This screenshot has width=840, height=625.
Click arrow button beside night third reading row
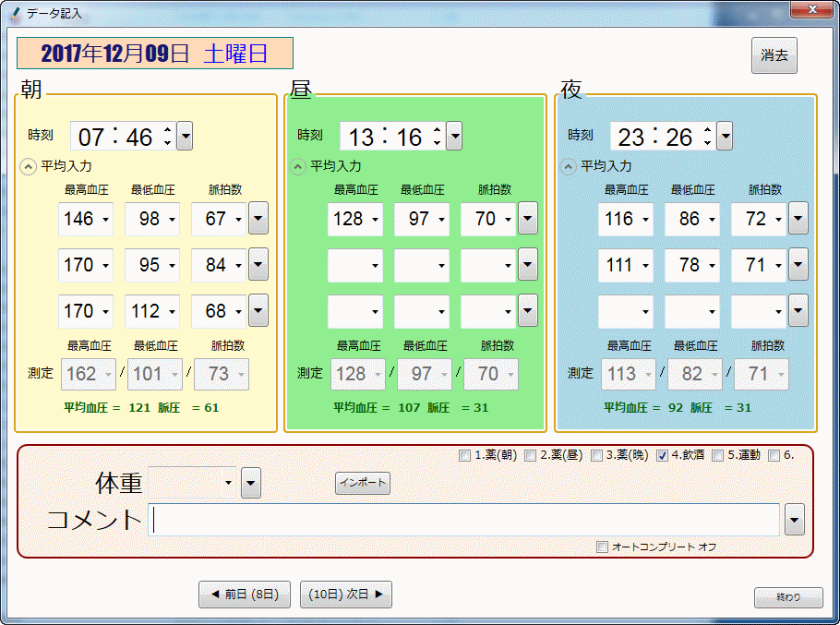(798, 311)
